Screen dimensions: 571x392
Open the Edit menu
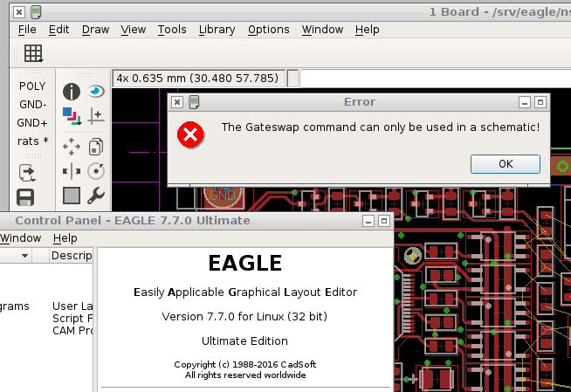click(x=58, y=30)
